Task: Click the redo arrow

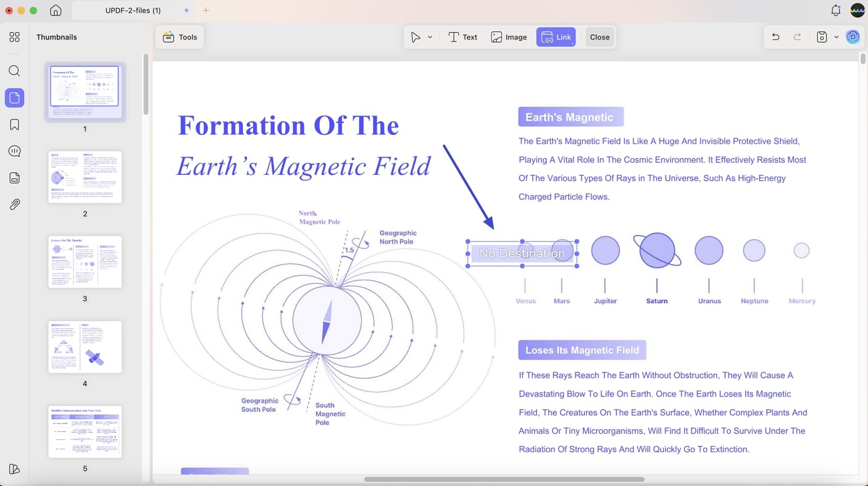Action: [797, 37]
